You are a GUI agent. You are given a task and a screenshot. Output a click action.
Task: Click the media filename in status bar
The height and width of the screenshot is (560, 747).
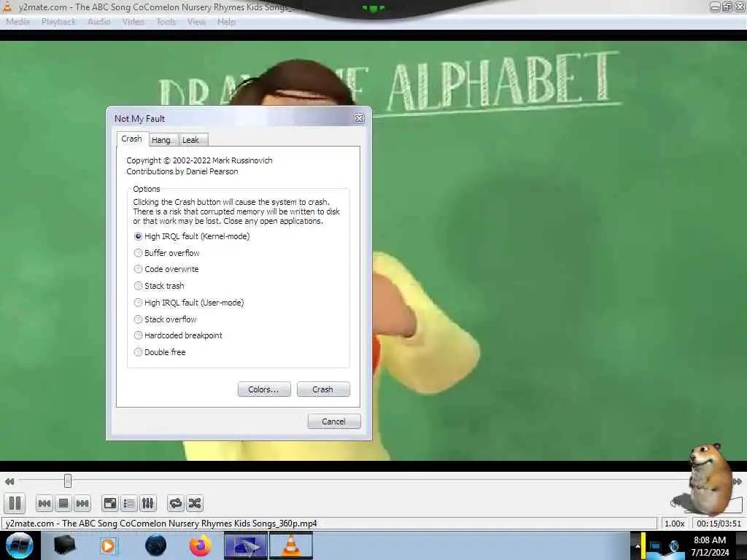pos(161,524)
